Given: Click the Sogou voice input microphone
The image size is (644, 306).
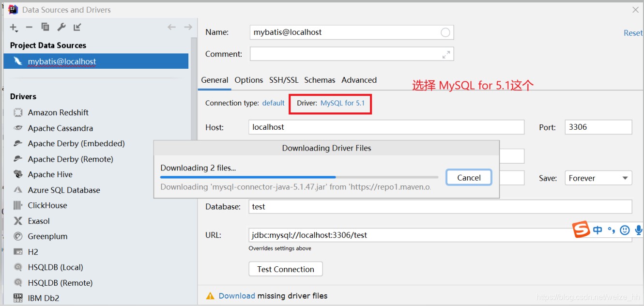Looking at the screenshot, I should (x=639, y=230).
